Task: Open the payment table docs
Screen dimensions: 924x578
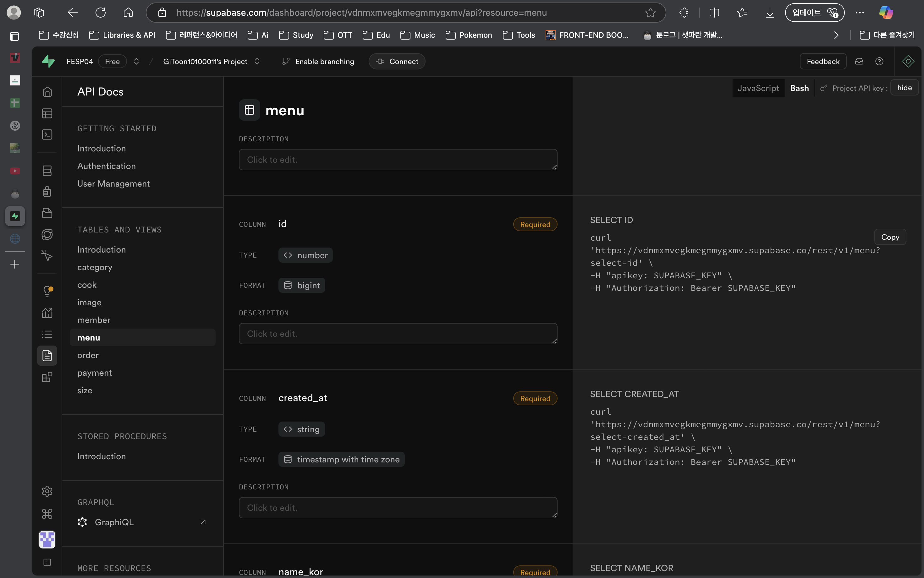Action: 95,373
